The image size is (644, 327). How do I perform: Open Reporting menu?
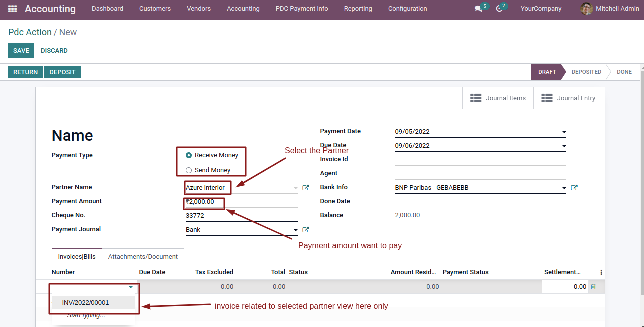click(x=358, y=9)
